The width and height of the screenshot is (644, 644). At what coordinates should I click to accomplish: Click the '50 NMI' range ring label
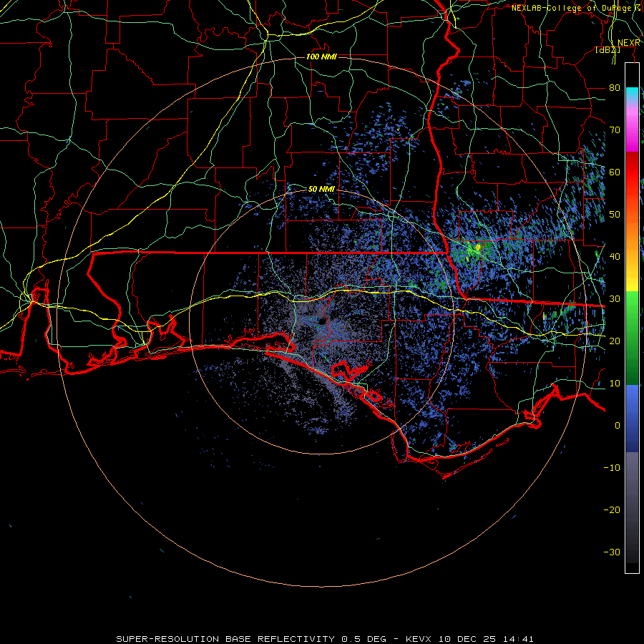321,189
